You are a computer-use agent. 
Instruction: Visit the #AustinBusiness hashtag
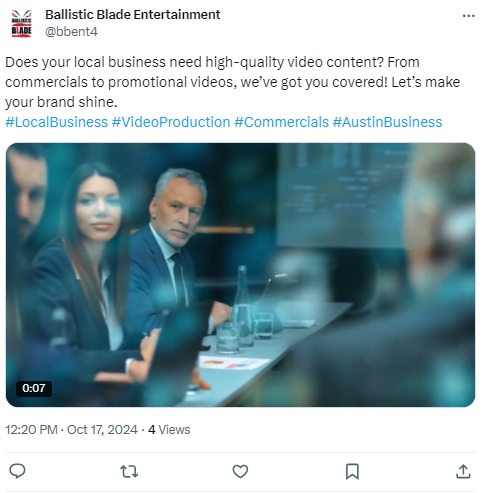(388, 122)
